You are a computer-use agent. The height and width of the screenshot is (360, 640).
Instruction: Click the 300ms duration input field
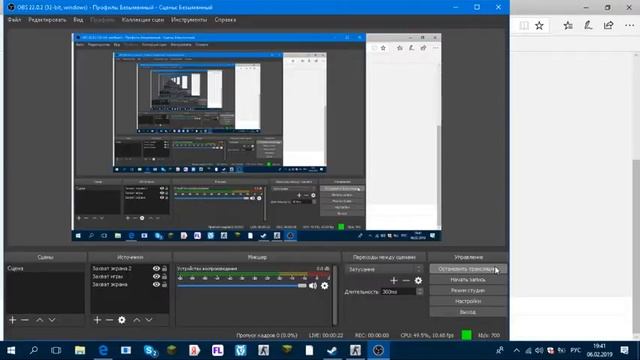pos(398,291)
